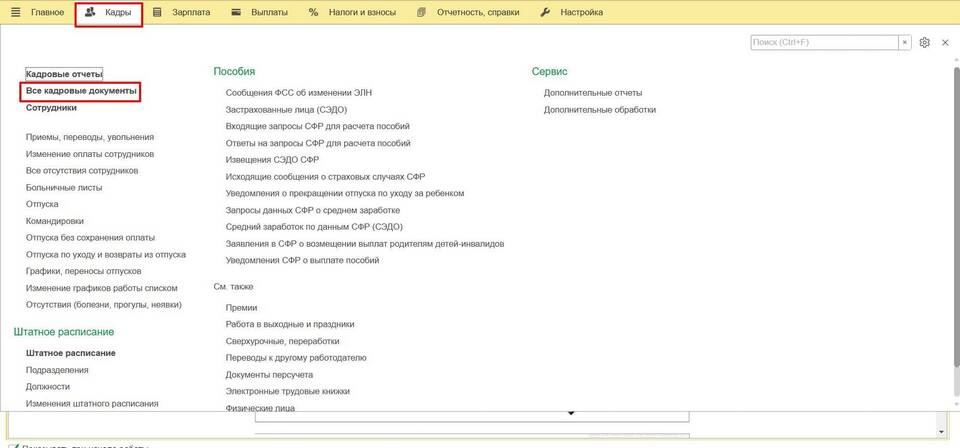The width and height of the screenshot is (960, 448).
Task: Close the section menu panel
Action: coord(945,43)
